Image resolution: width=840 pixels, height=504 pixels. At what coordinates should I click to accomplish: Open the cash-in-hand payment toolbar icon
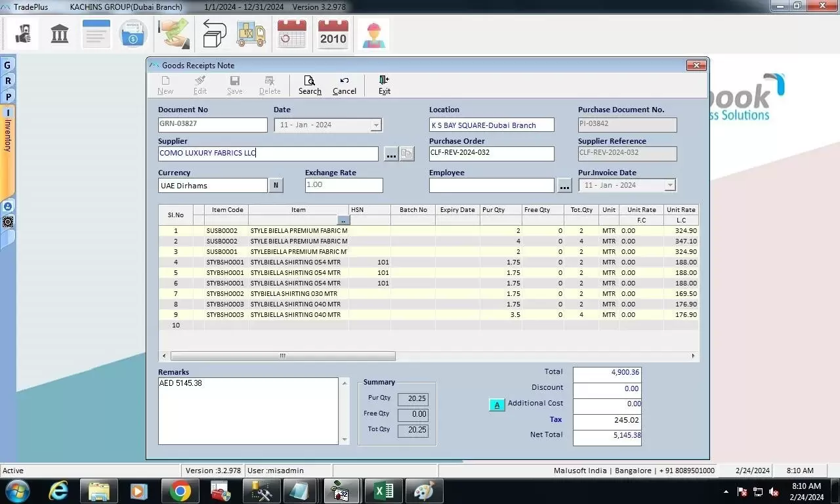[x=24, y=33]
